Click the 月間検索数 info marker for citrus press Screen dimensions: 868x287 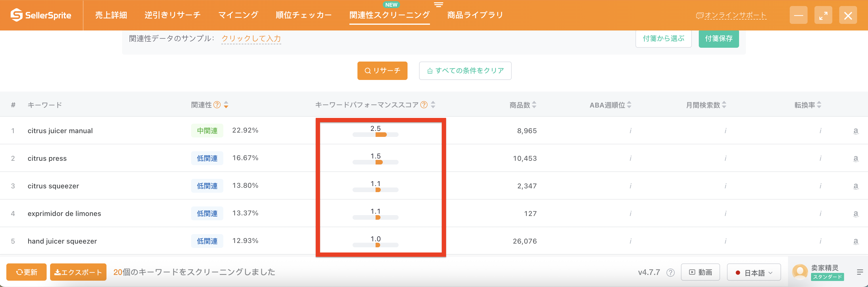[x=726, y=158]
